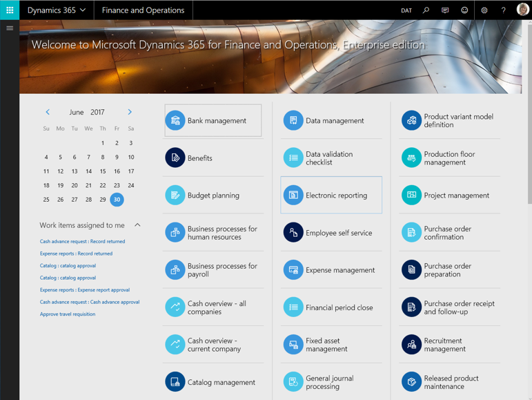Select Finance and Operations header item
This screenshot has height=400, width=532.
[143, 10]
